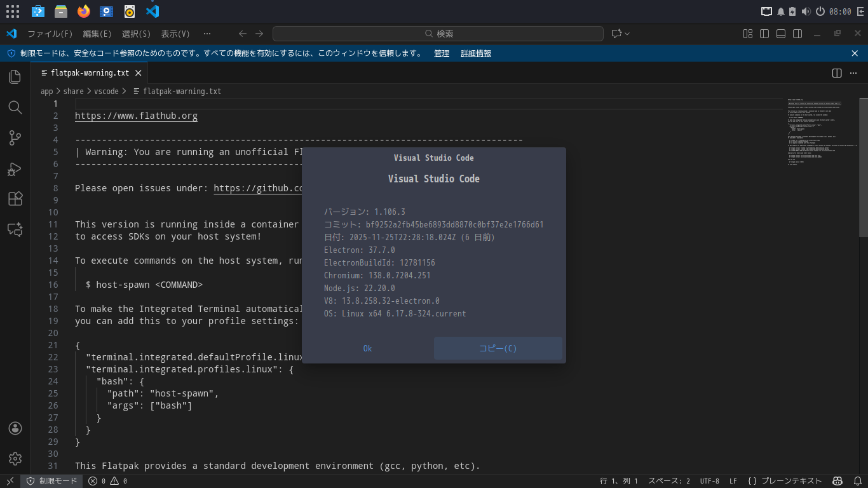868x488 pixels.
Task: Open the ファイル(F) menu
Action: click(x=50, y=34)
